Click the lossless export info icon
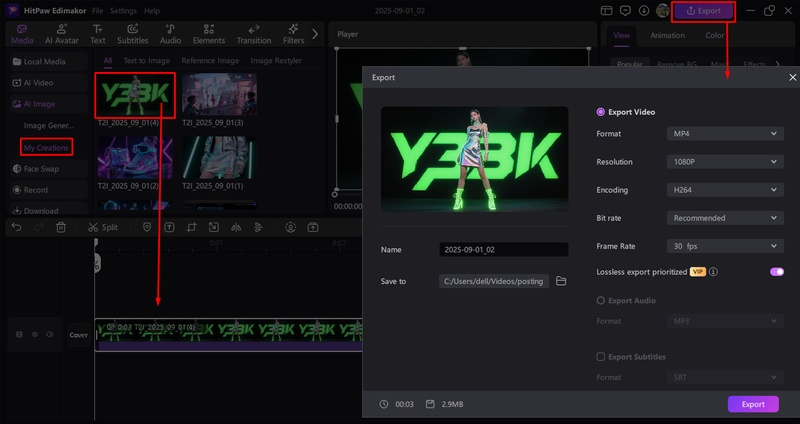The image size is (800, 424). click(x=713, y=272)
